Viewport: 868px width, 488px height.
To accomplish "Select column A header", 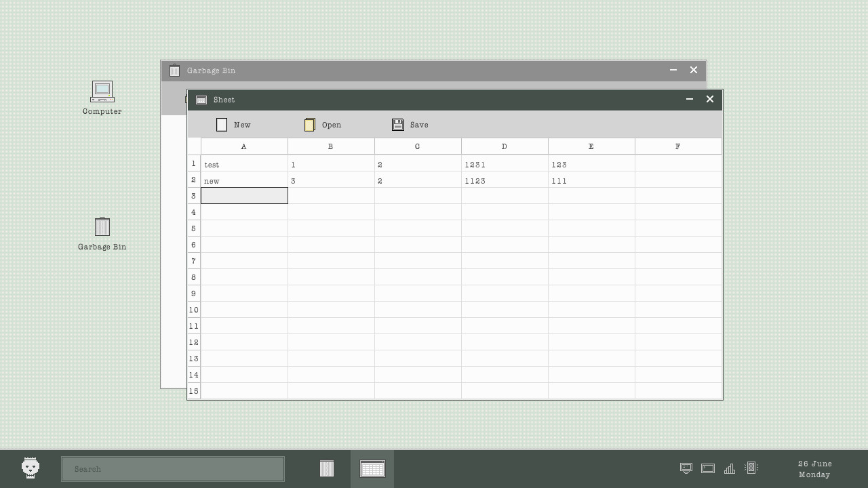I will click(244, 146).
